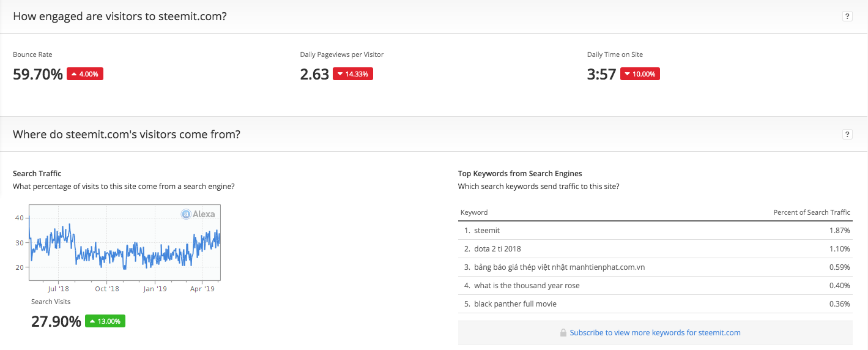Viewport: 868px width, 350px height.
Task: Click the 1.87% search traffic value
Action: pos(839,231)
